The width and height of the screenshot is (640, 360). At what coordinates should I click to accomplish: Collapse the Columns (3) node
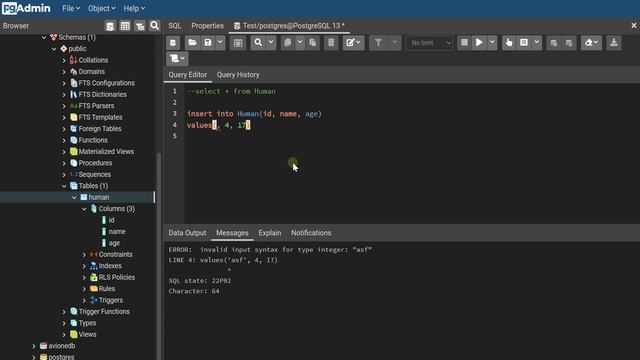point(84,209)
